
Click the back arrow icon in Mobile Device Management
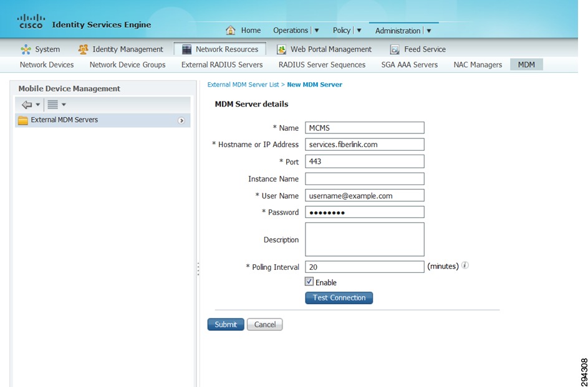[x=27, y=105]
